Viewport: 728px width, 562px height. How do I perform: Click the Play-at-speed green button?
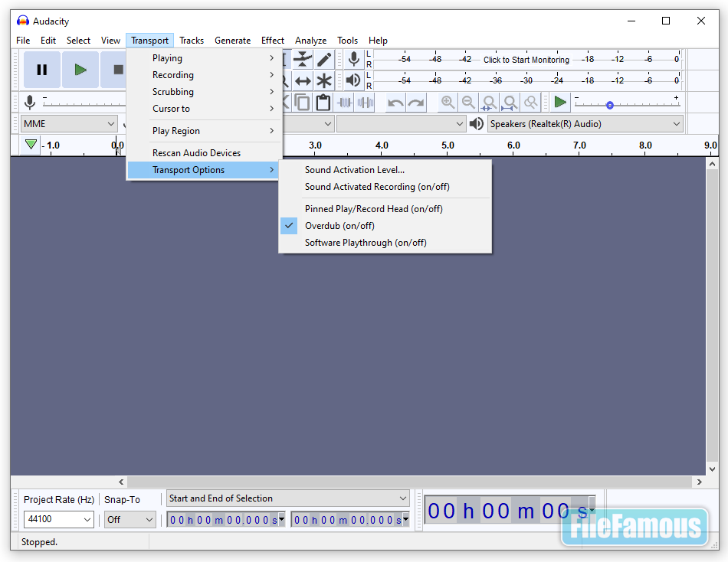(x=560, y=102)
